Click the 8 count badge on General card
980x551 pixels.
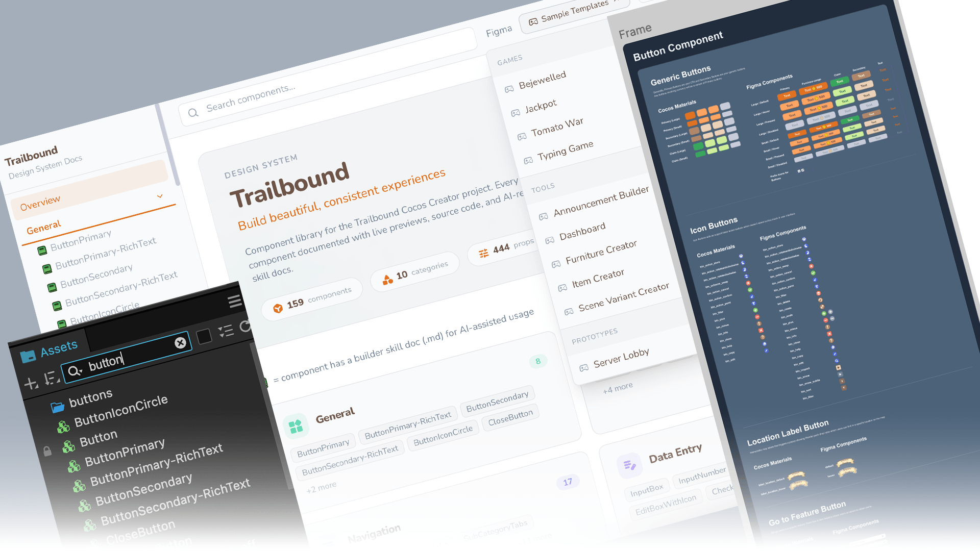(x=538, y=361)
